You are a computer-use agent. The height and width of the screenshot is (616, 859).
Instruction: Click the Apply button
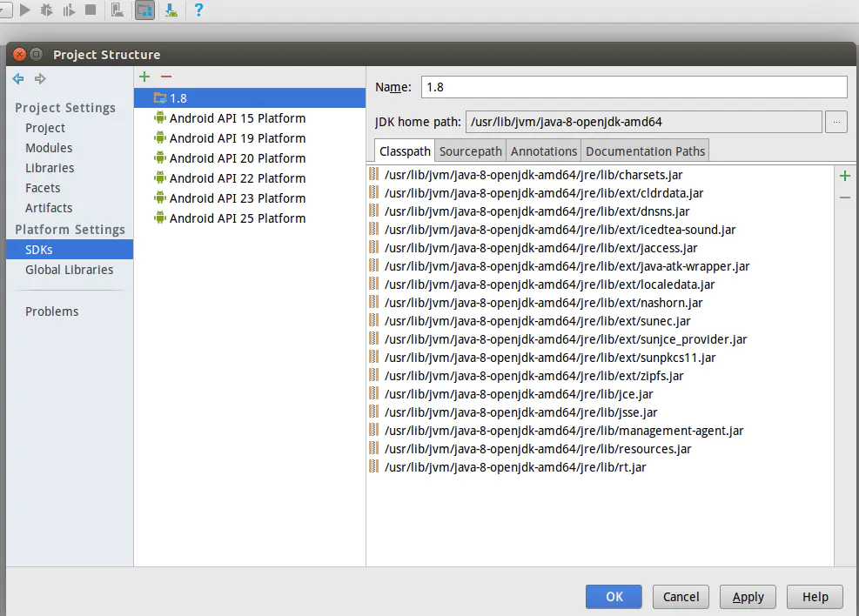(748, 596)
